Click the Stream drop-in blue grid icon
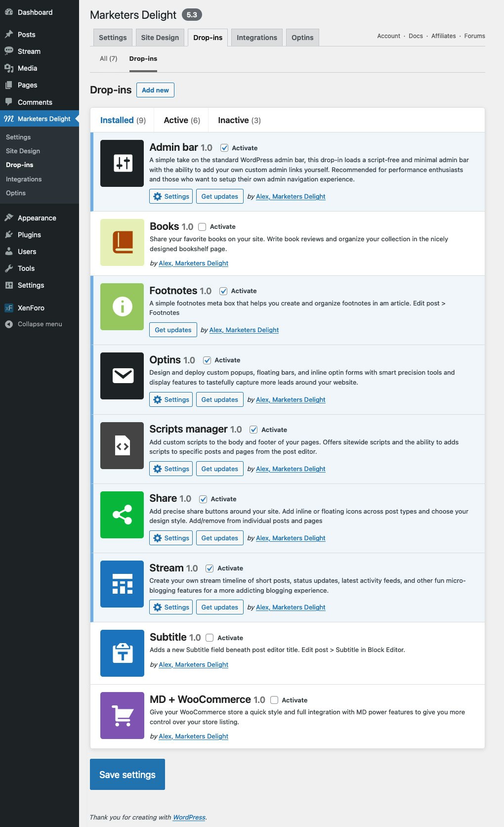This screenshot has height=827, width=504. [x=122, y=584]
